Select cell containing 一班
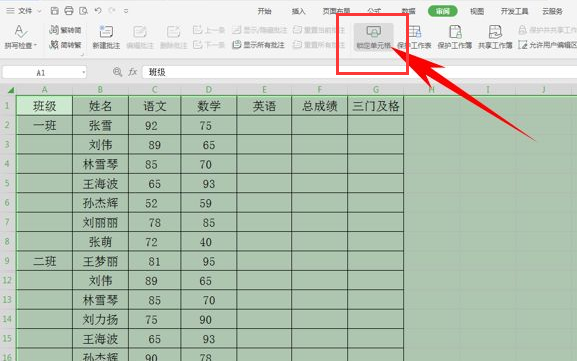 pyautogui.click(x=44, y=125)
